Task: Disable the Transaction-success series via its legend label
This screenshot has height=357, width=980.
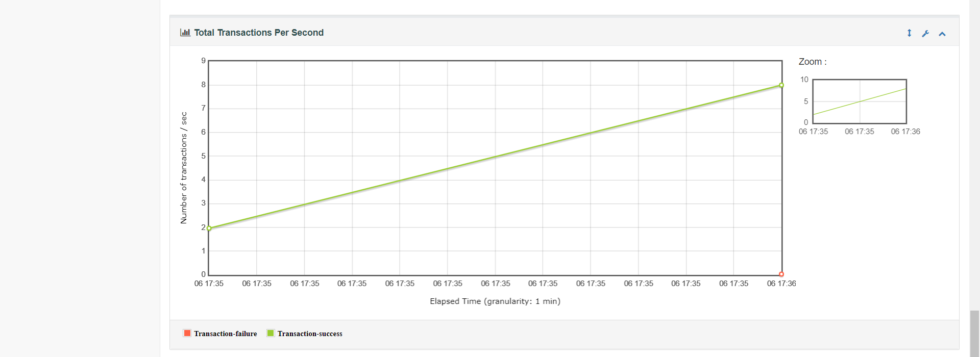Action: point(309,333)
